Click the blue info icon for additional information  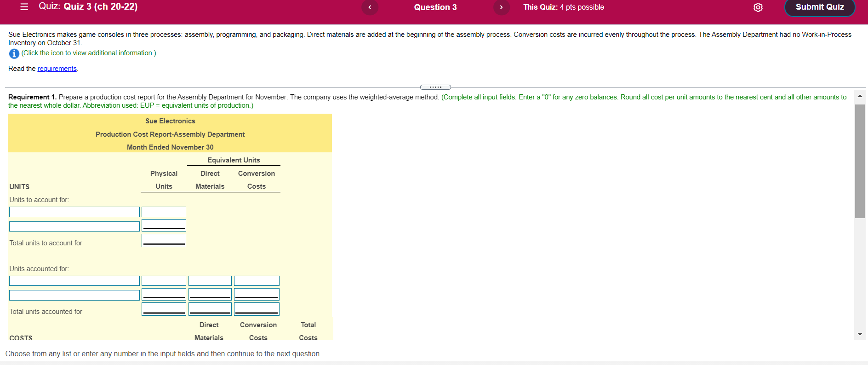(14, 54)
